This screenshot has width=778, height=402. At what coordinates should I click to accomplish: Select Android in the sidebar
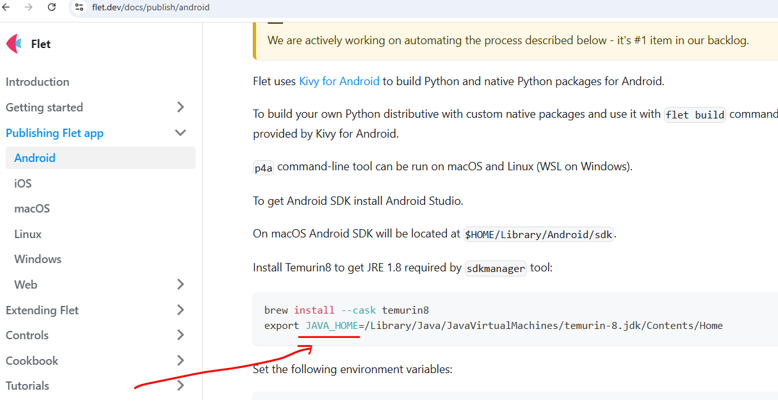point(35,158)
